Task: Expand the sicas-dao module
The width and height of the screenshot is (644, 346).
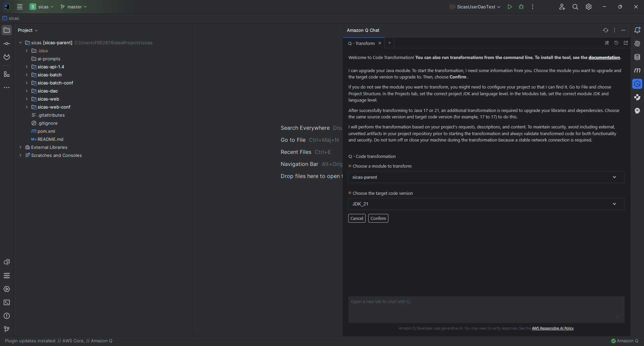Action: (27, 91)
